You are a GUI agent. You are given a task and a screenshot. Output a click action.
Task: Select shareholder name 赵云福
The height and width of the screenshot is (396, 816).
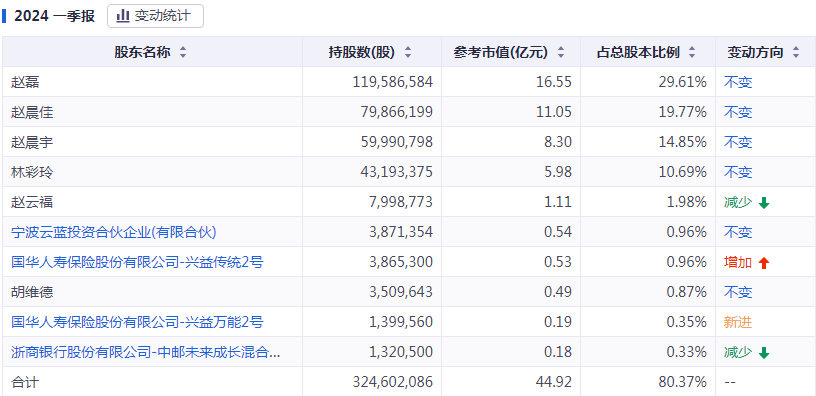point(32,202)
